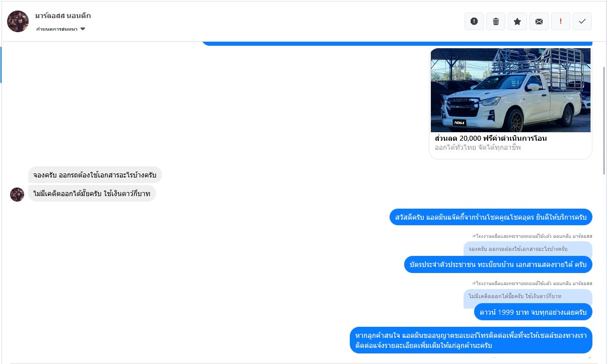The height and width of the screenshot is (364, 607).
Task: Mark as unread with the envelope icon
Action: click(539, 22)
